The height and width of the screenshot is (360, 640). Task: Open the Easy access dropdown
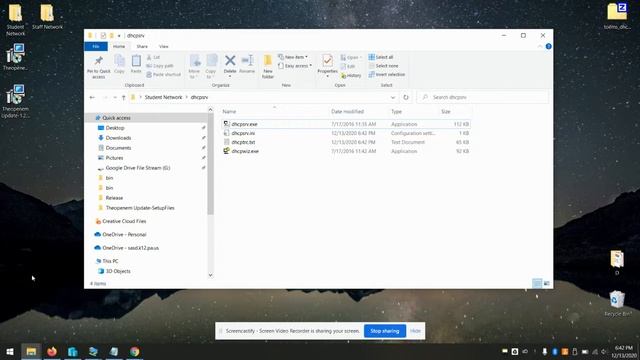click(295, 66)
